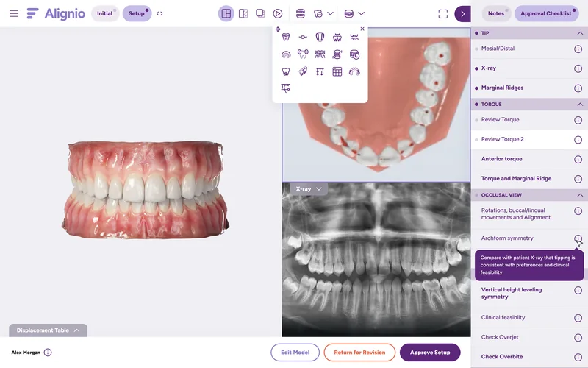Viewport: 588px width, 368px height.
Task: Close the floating tools popup
Action: [362, 29]
